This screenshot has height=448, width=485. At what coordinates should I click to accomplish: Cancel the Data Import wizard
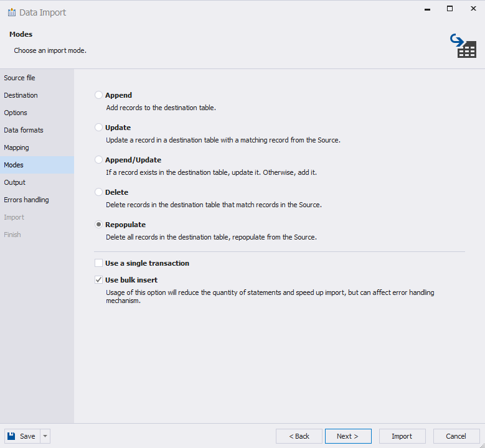point(456,436)
